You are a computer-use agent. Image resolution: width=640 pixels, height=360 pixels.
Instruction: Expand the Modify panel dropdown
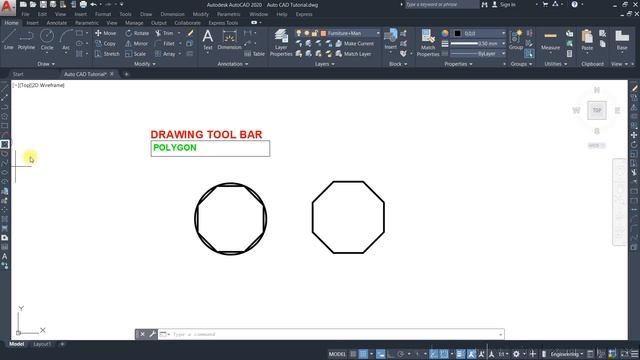(x=145, y=64)
